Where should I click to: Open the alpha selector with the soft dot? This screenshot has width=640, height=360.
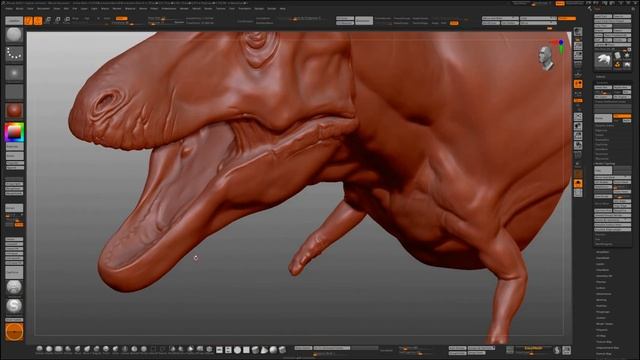[14, 73]
